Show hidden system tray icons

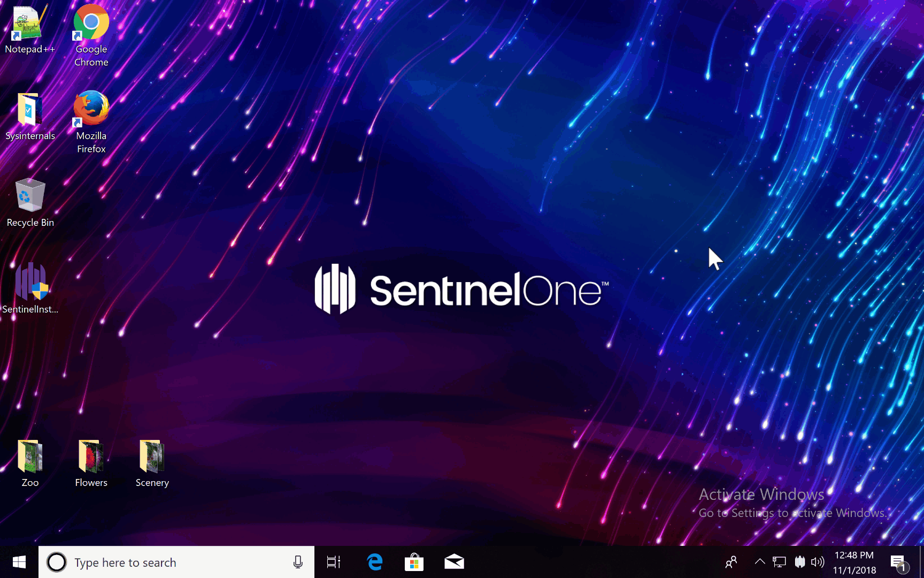pyautogui.click(x=760, y=562)
